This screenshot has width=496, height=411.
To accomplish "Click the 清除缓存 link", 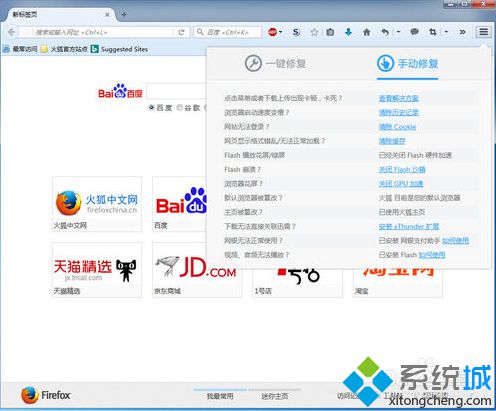I will coord(392,141).
